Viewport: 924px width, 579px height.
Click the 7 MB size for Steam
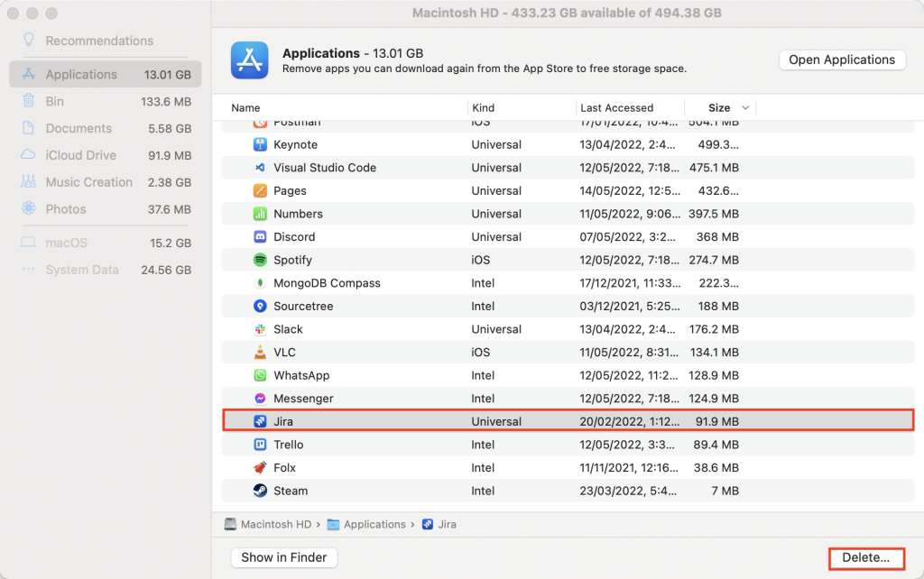point(725,491)
